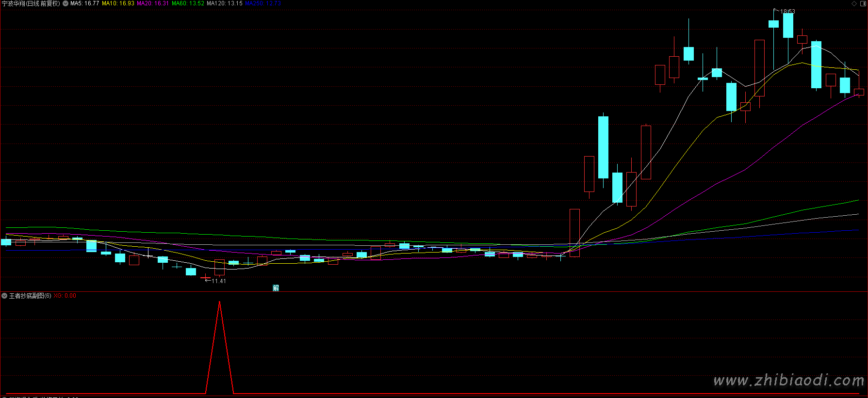
Task: Select the green MA60: 13.52 label
Action: point(188,3)
